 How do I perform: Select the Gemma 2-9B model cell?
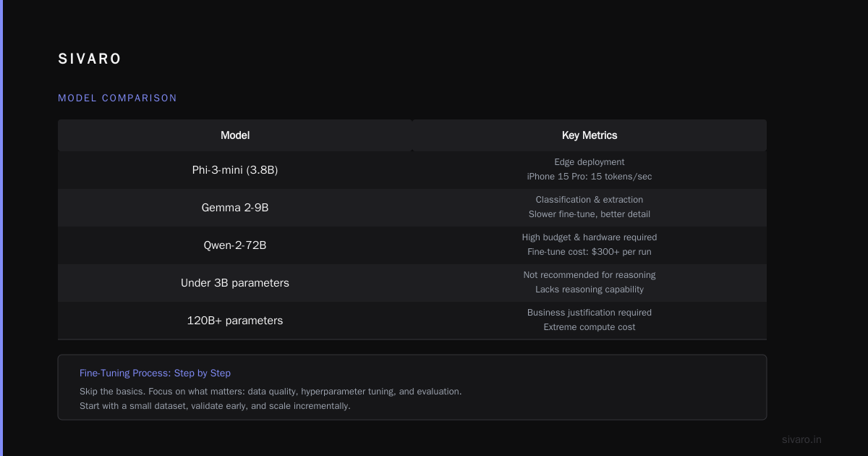click(x=235, y=208)
